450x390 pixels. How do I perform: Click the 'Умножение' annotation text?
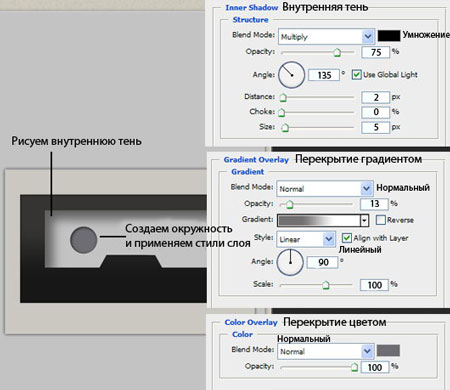(426, 35)
